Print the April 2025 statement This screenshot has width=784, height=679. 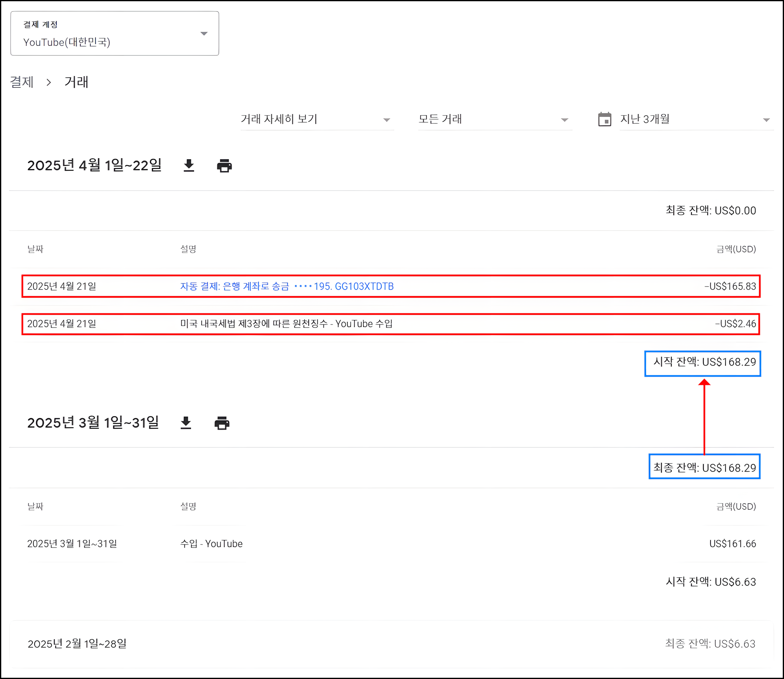[224, 165]
